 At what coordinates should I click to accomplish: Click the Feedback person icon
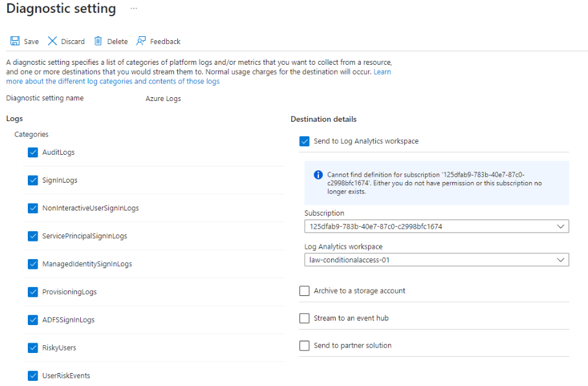click(141, 41)
